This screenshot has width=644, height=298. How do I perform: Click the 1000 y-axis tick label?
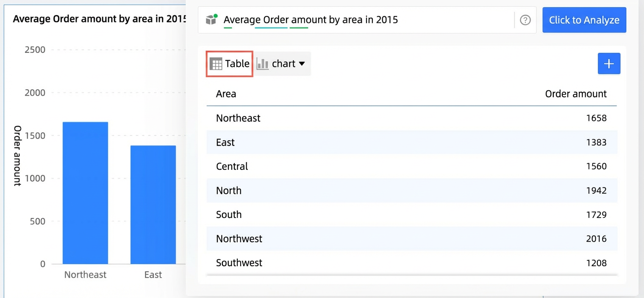tap(35, 178)
